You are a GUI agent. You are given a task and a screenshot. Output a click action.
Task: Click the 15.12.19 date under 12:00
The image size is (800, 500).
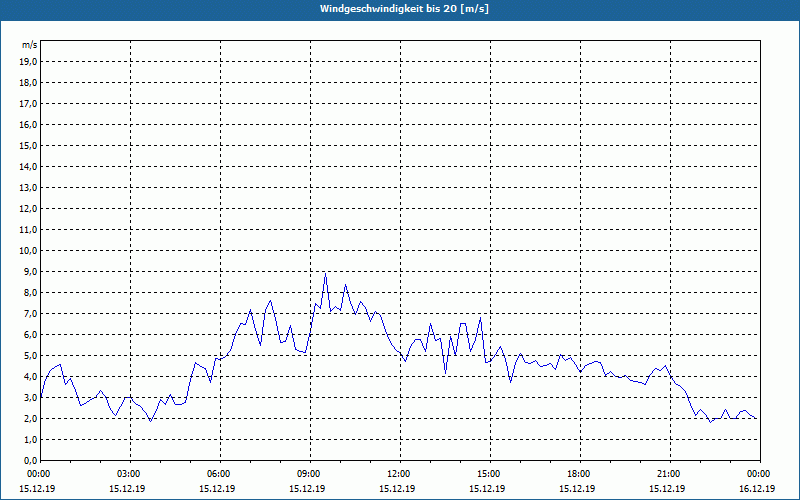397,488
